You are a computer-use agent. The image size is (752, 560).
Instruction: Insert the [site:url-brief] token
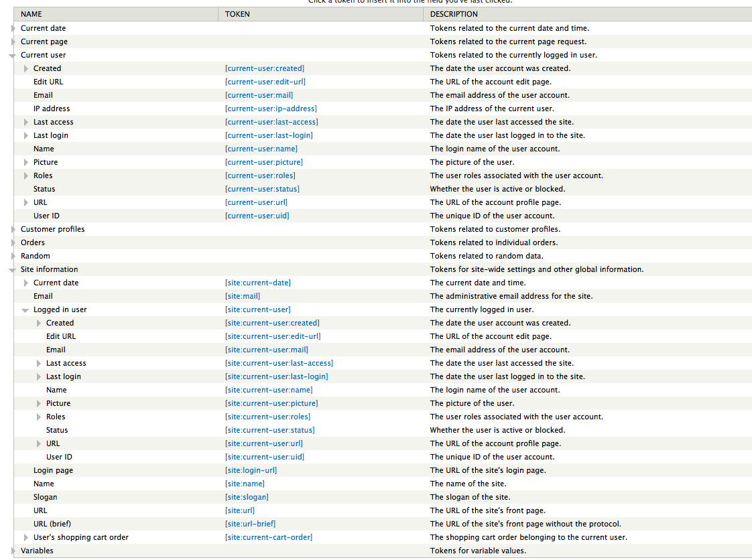(x=251, y=524)
